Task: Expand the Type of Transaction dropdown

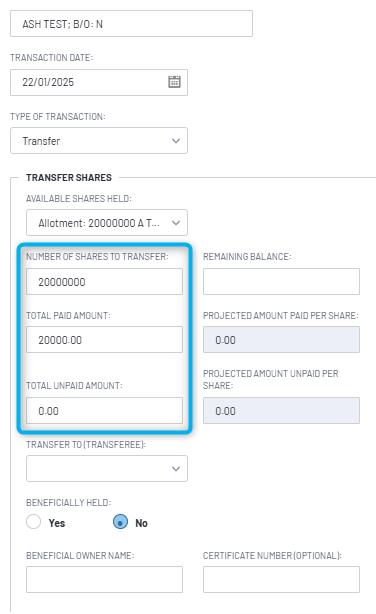Action: (99, 141)
